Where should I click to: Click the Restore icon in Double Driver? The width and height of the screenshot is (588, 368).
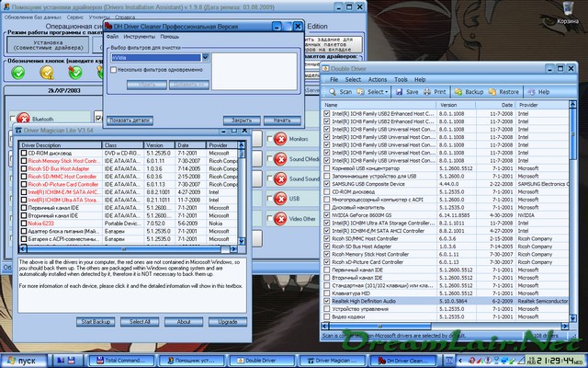(x=491, y=93)
